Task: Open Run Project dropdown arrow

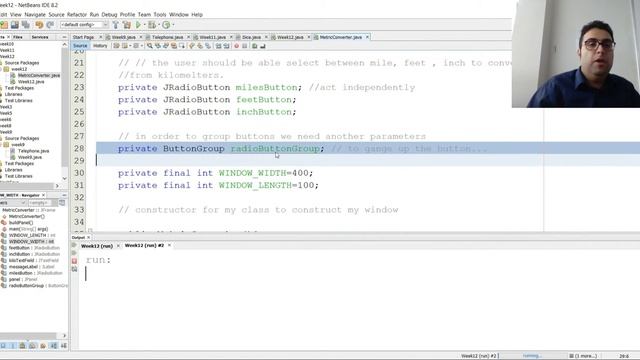Action: pyautogui.click(x=144, y=25)
